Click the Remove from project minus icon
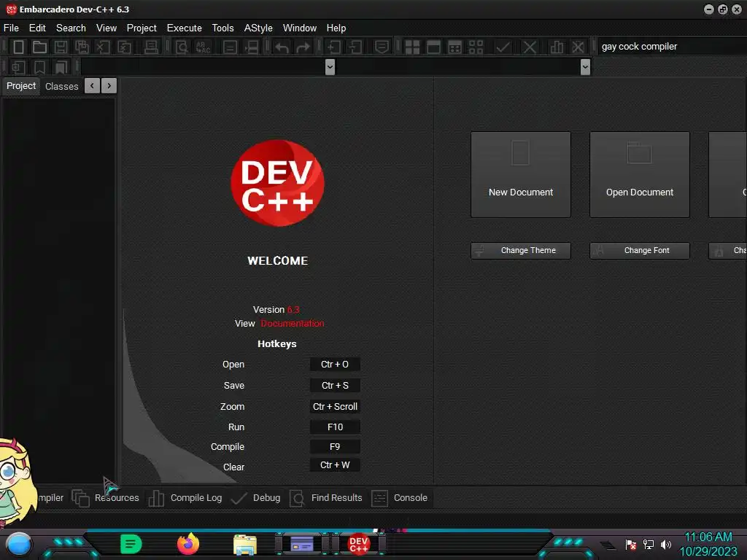 click(x=355, y=47)
